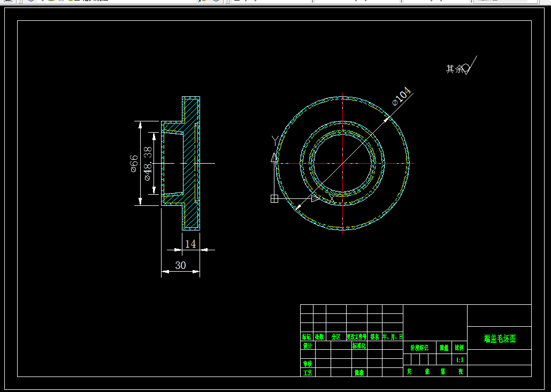Select the ø66 vertical dimension text
Viewport: 551px width, 392px height.
click(134, 163)
